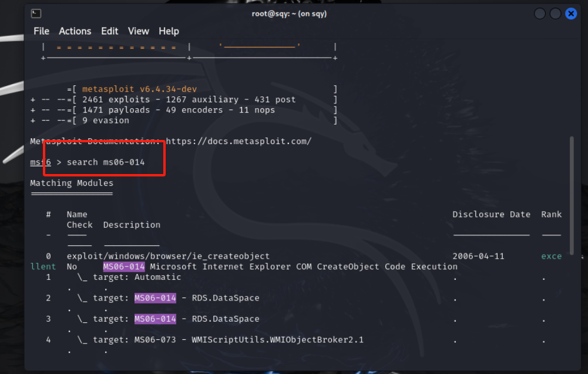
Task: Open the Actions menu
Action: coord(75,31)
